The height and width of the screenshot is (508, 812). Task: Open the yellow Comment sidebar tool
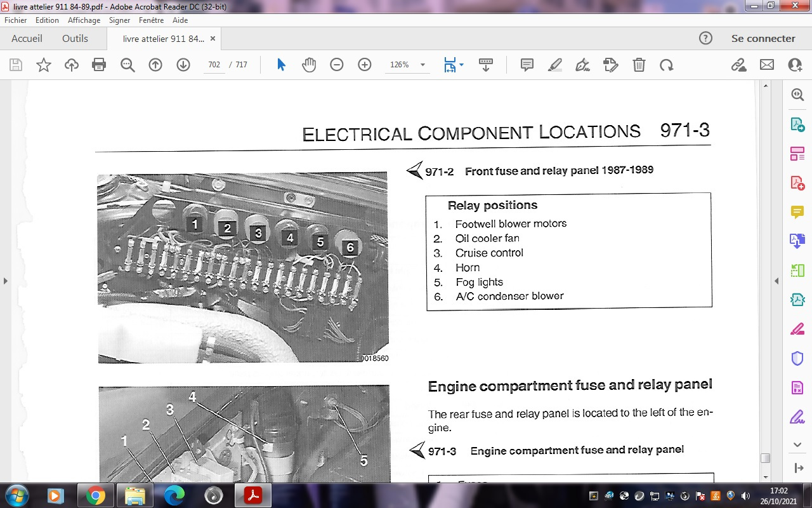pos(797,212)
